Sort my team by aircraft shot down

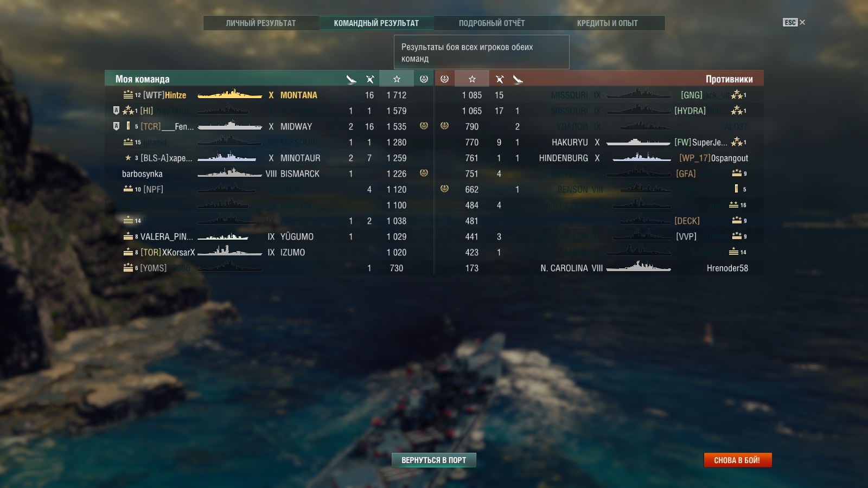point(351,79)
